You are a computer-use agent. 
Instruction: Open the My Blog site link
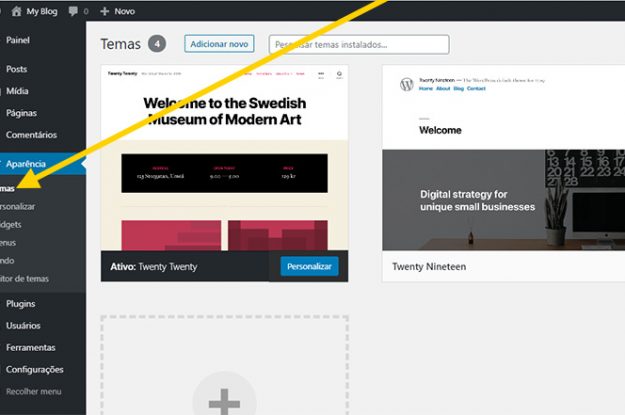pyautogui.click(x=42, y=12)
